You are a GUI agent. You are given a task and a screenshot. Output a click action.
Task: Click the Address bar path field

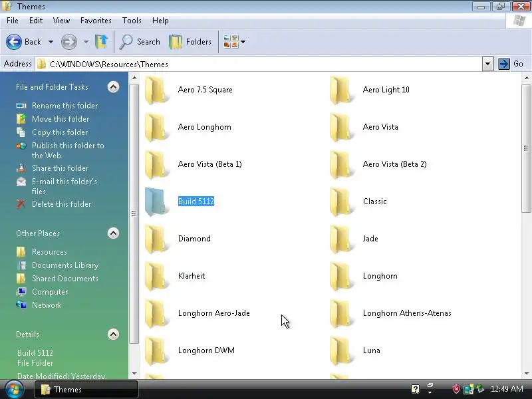(x=259, y=64)
